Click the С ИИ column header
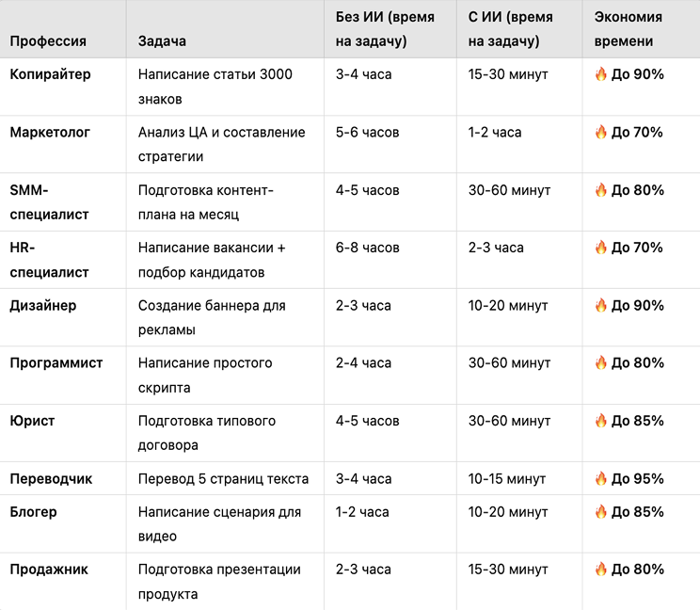Image resolution: width=700 pixels, height=610 pixels. click(510, 29)
